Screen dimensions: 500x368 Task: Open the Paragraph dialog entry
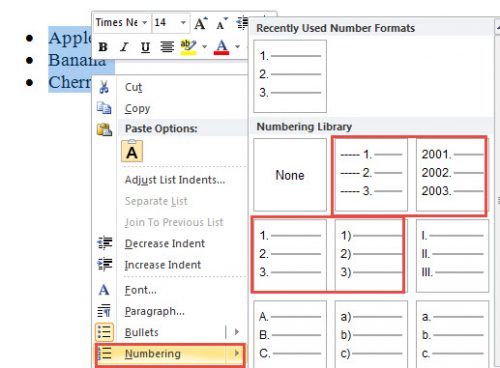pyautogui.click(x=155, y=311)
